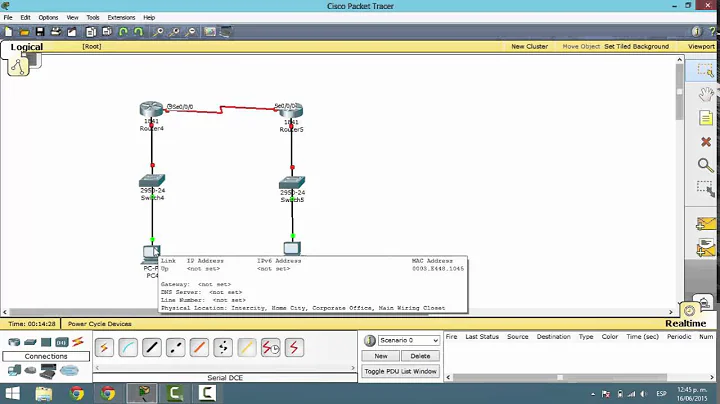Choose the Resize Shape tool

pyautogui.click(x=705, y=189)
